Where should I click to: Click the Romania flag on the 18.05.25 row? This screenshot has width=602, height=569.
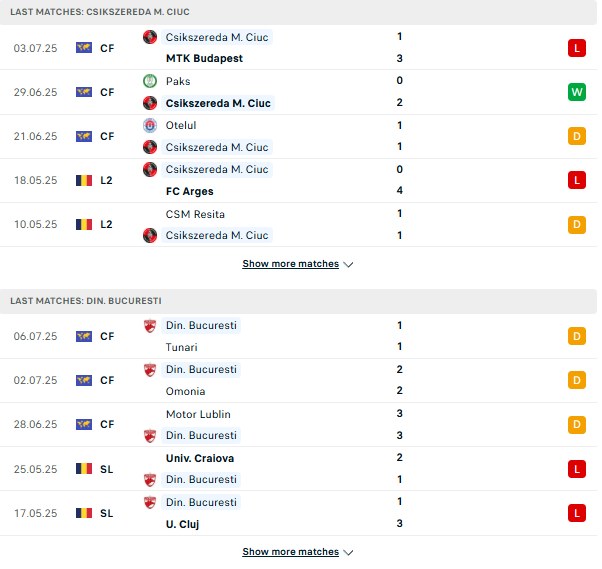(x=84, y=180)
